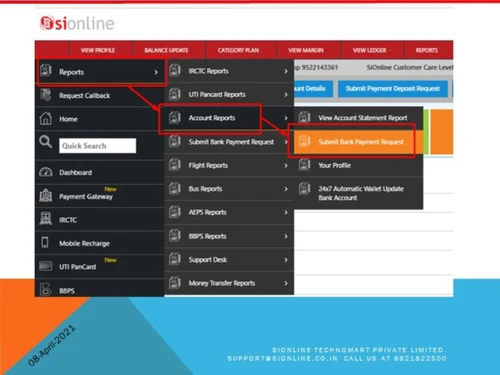Expand the AEPS Reports chevron
Image resolution: width=500 pixels, height=375 pixels.
point(286,212)
